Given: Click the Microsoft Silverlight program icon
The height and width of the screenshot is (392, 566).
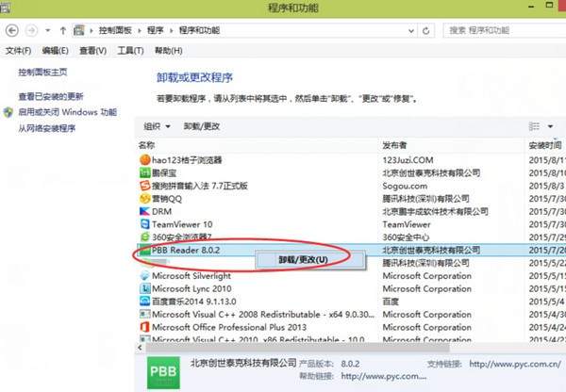Looking at the screenshot, I should pos(144,276).
